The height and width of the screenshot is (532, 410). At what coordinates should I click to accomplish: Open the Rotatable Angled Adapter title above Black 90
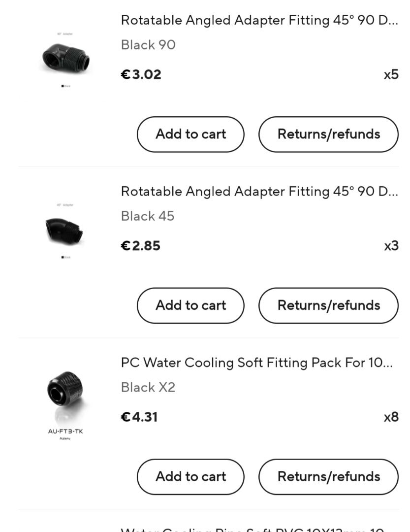coord(259,20)
